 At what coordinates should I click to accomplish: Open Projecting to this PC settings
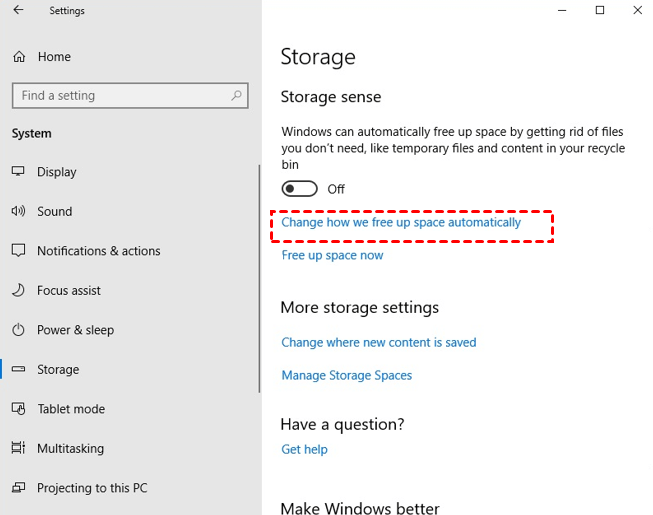point(92,488)
